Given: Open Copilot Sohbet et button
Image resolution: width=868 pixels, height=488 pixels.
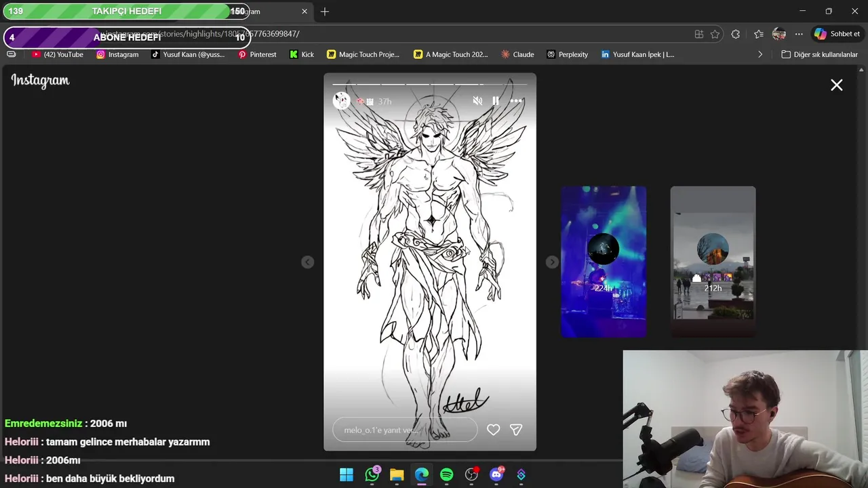Looking at the screenshot, I should (x=837, y=34).
